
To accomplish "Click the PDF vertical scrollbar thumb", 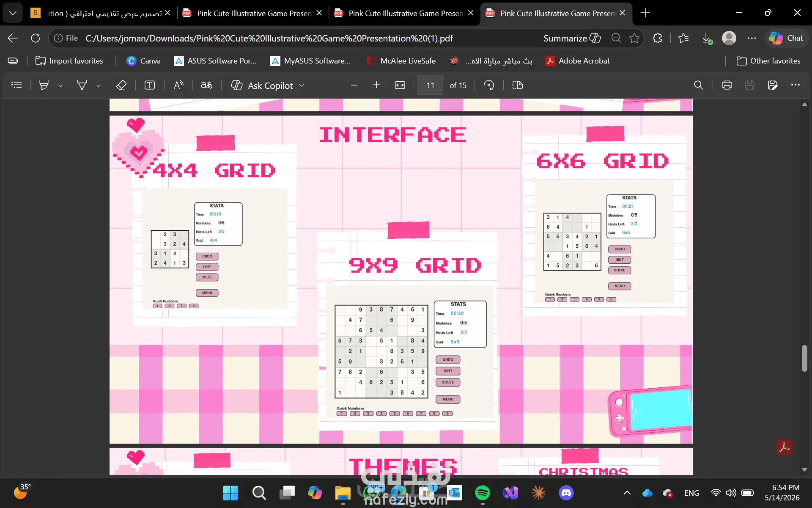I will [804, 359].
